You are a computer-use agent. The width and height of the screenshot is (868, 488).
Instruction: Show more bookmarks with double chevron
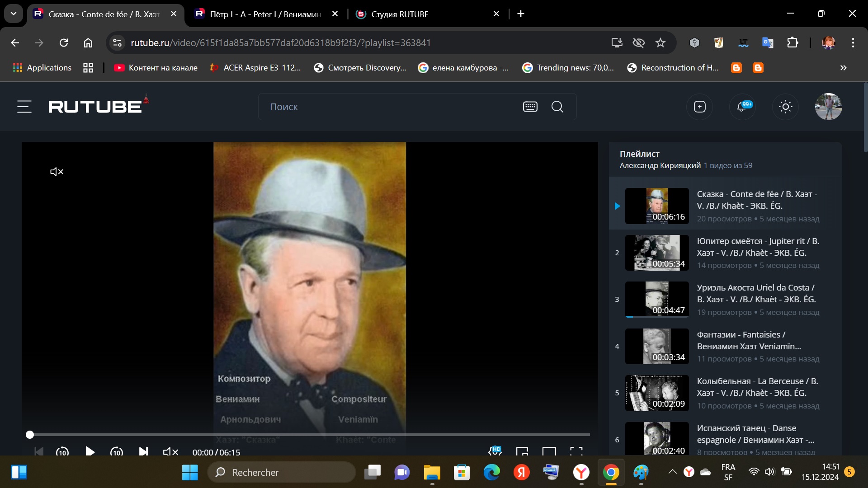click(843, 68)
